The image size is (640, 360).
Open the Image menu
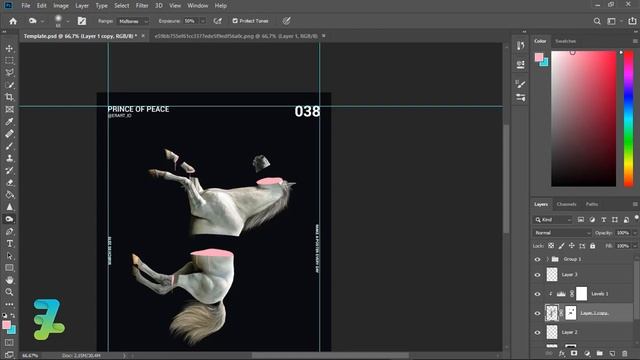coord(61,6)
